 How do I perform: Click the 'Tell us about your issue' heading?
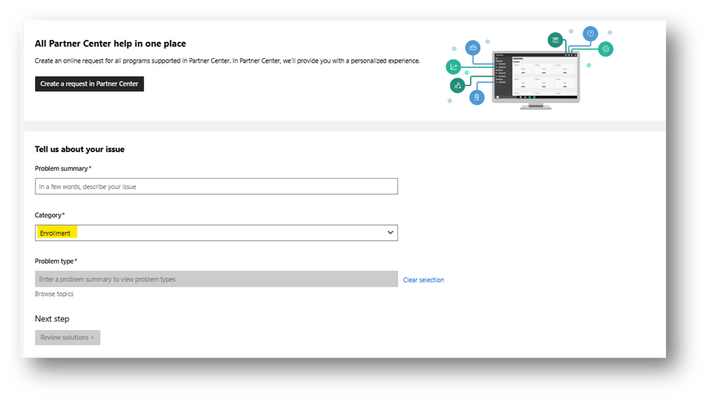(80, 149)
